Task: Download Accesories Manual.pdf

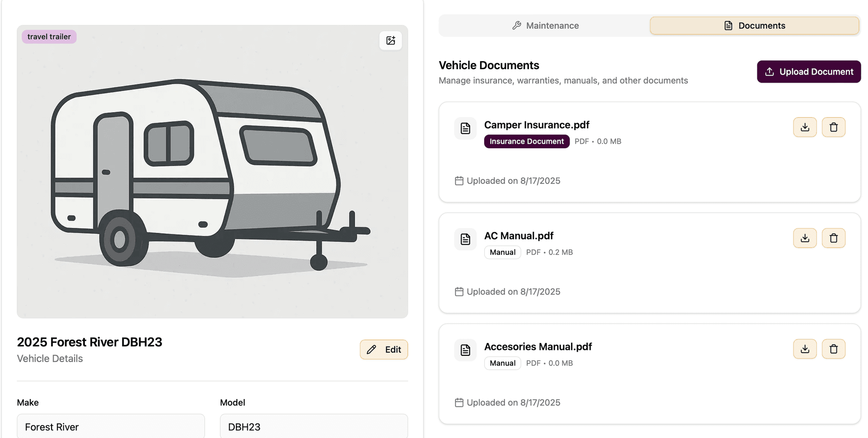Action: (x=805, y=349)
